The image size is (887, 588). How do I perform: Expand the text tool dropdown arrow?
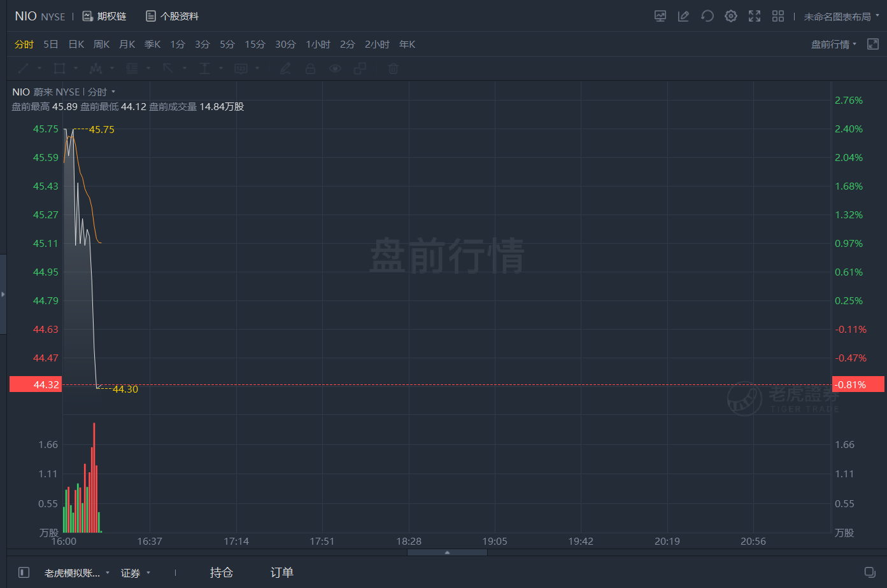[221, 68]
